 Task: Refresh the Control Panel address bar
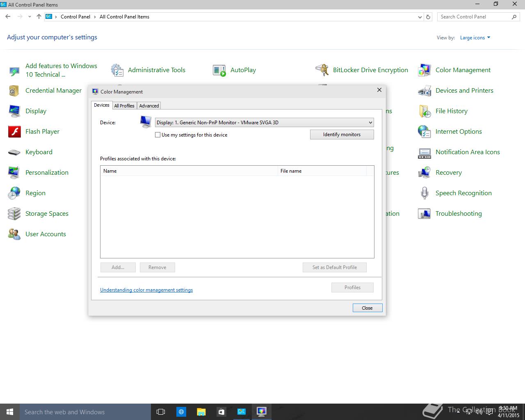(428, 17)
